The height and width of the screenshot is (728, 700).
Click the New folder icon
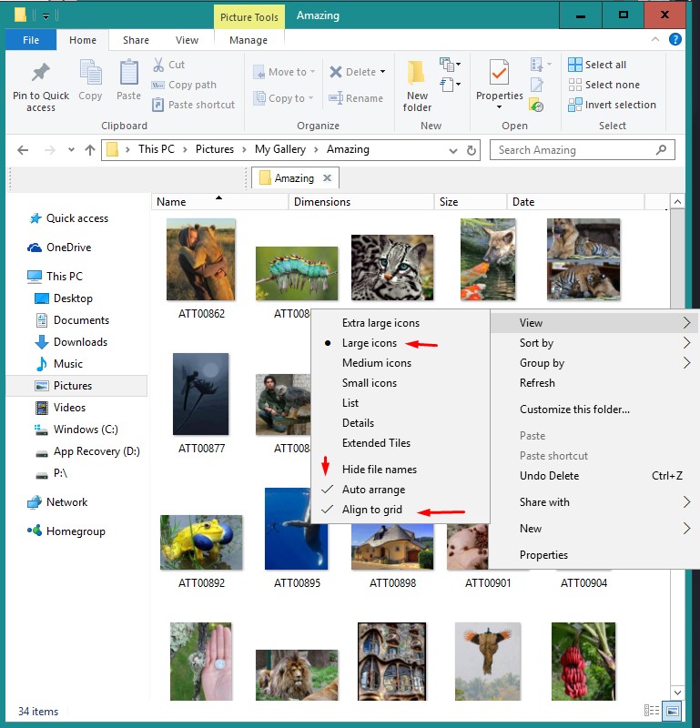(x=416, y=74)
